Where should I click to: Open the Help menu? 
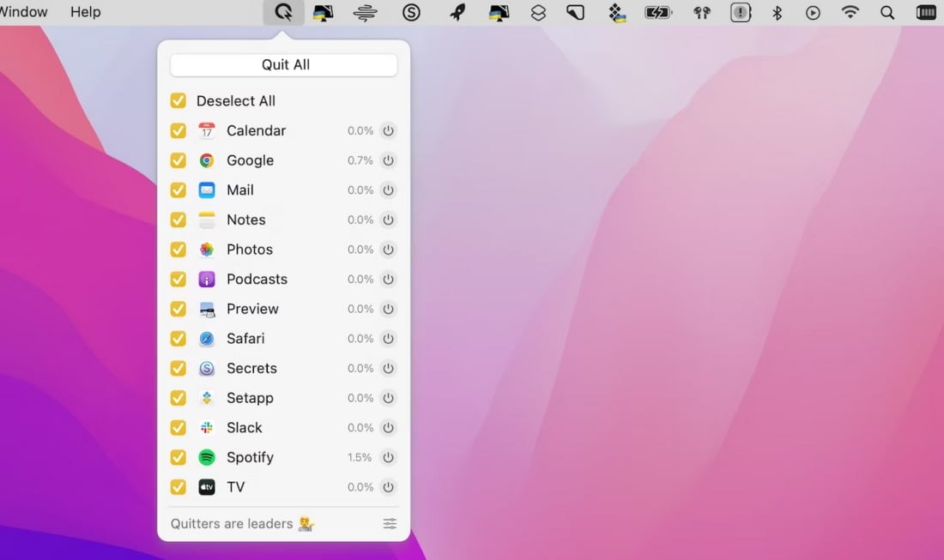coord(86,12)
